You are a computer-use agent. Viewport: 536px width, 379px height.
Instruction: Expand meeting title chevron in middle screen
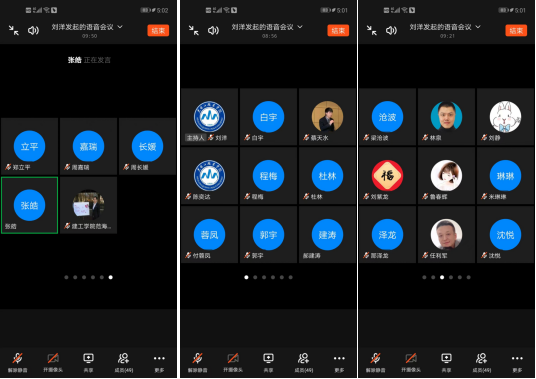tap(300, 27)
